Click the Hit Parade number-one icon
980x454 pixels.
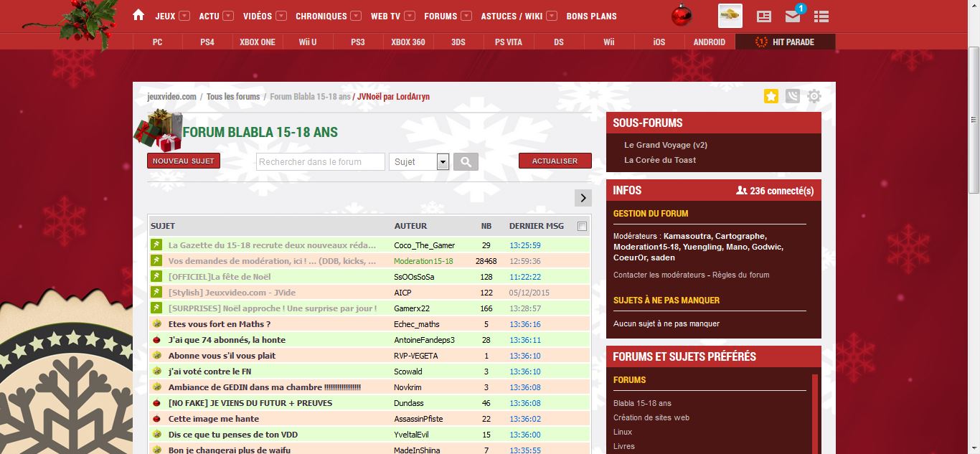tap(761, 42)
